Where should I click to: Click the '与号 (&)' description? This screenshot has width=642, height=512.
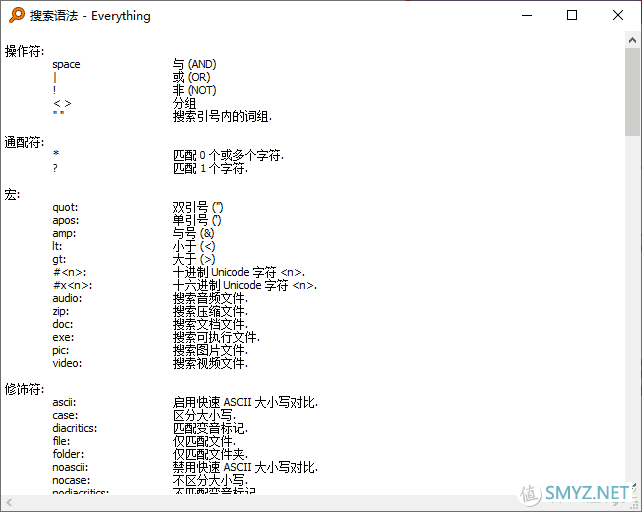click(194, 233)
